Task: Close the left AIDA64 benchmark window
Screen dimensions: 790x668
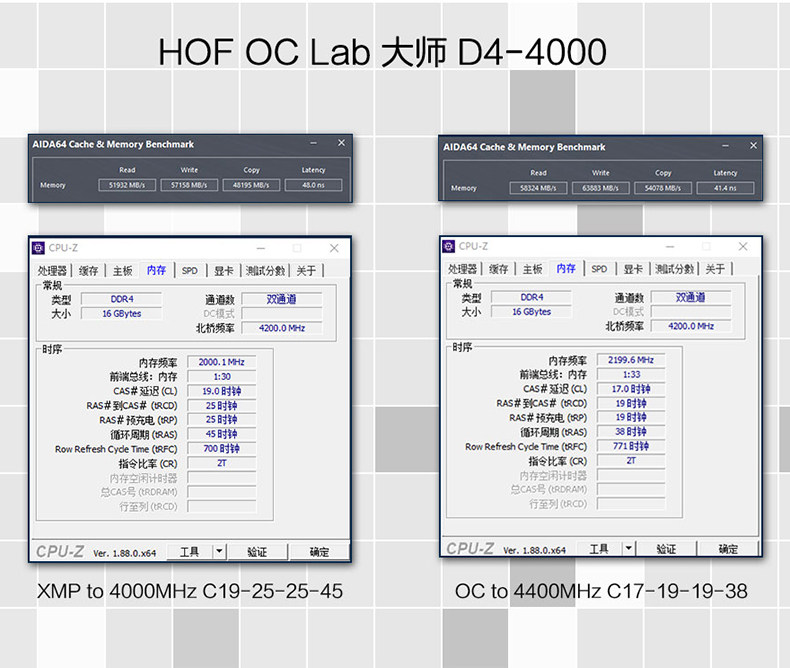Action: pyautogui.click(x=341, y=143)
